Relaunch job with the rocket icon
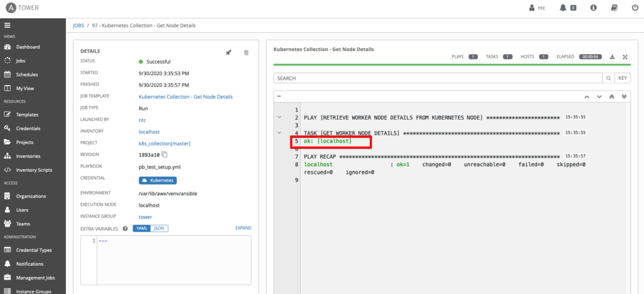 [228, 53]
